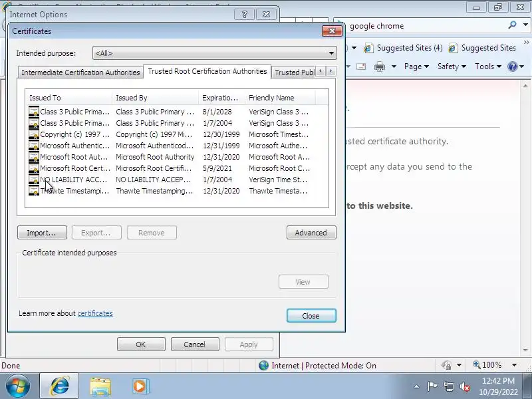The width and height of the screenshot is (532, 399).
Task: Click Internet Options help question button
Action: (244, 14)
